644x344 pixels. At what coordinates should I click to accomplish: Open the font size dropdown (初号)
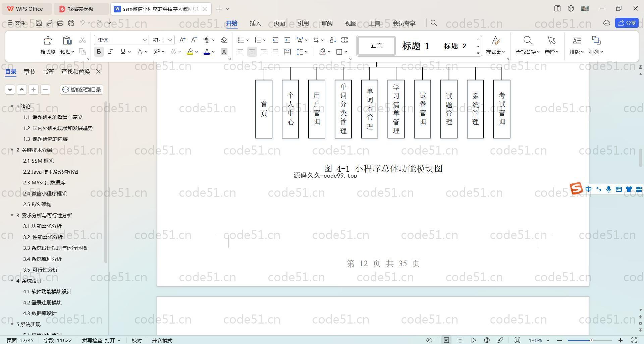170,40
